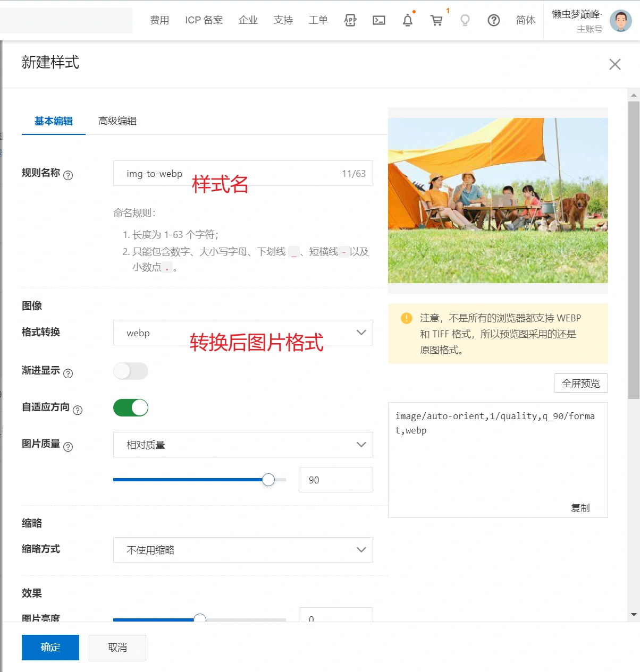Open the API icon in top bar
Screen dimensions: 640x672
[x=350, y=20]
